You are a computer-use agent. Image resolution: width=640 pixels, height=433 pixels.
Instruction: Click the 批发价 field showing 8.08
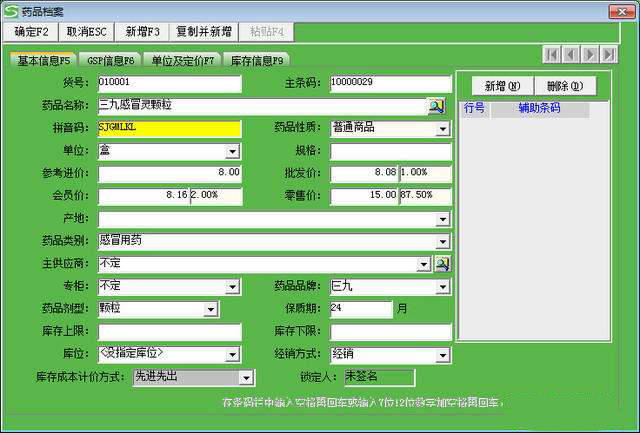click(364, 174)
